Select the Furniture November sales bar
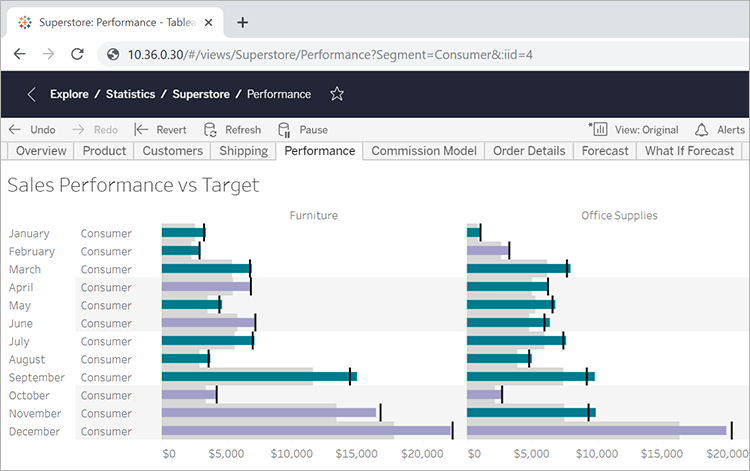Viewport: 750px width, 471px height. [269, 413]
